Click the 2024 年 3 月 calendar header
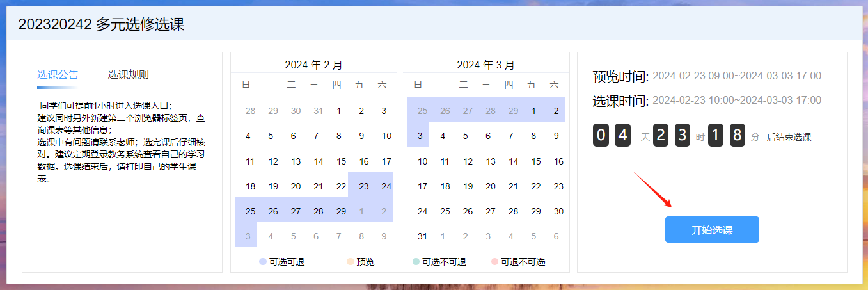 point(485,65)
